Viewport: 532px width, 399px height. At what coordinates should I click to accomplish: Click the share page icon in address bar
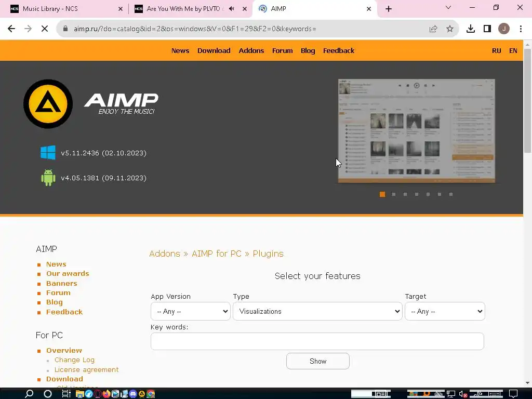coord(433,29)
